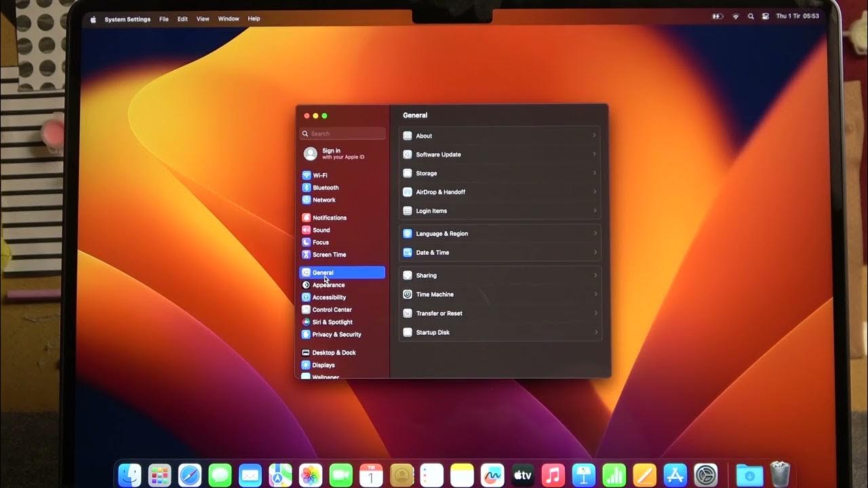Open the Wi-Fi status menu in the menu bar
Image resolution: width=868 pixels, height=488 pixels.
point(736,16)
